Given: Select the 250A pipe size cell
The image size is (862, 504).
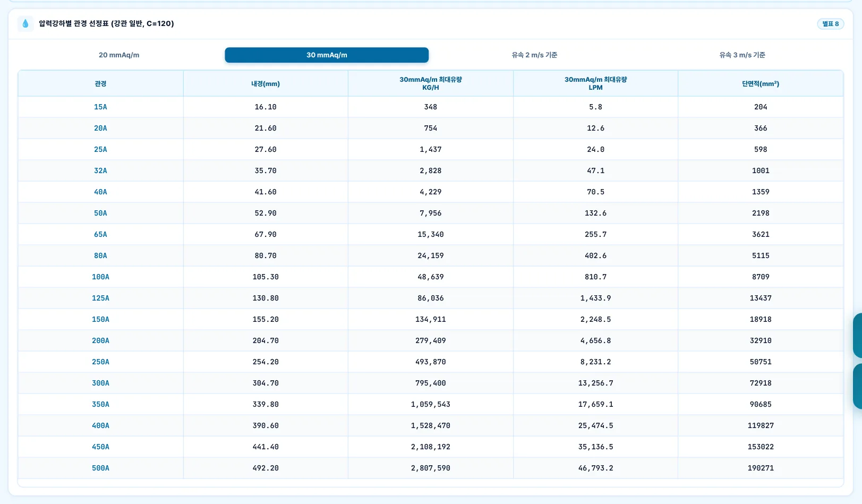Looking at the screenshot, I should coord(100,362).
